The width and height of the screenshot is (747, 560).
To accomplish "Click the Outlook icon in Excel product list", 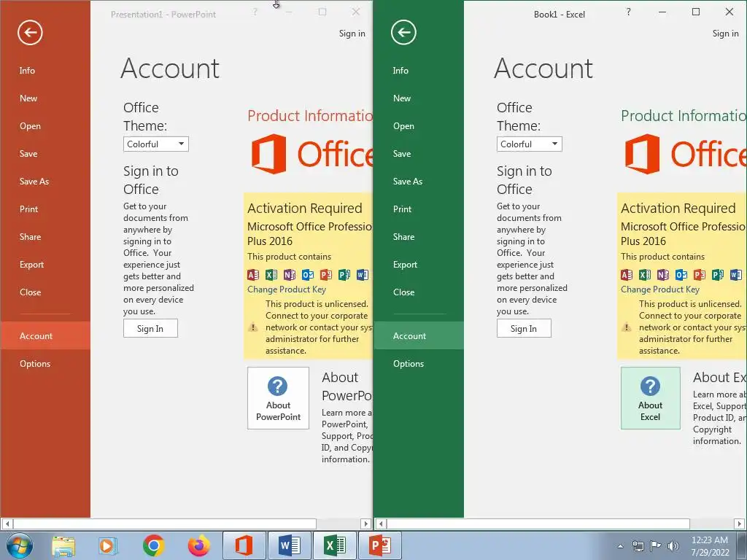I will pos(681,275).
